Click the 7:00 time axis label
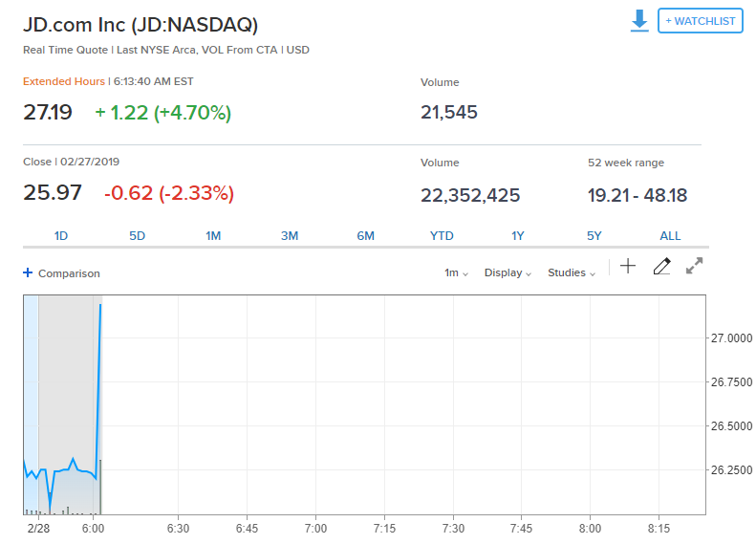Image resolution: width=756 pixels, height=544 pixels. [315, 529]
